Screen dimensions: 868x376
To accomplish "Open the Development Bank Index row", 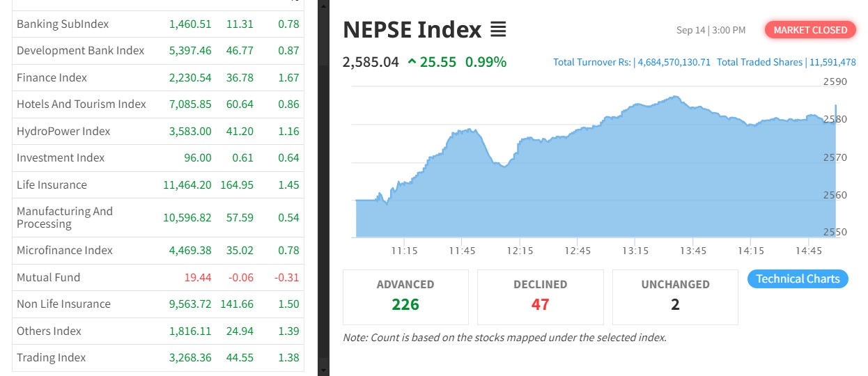I will (x=158, y=50).
